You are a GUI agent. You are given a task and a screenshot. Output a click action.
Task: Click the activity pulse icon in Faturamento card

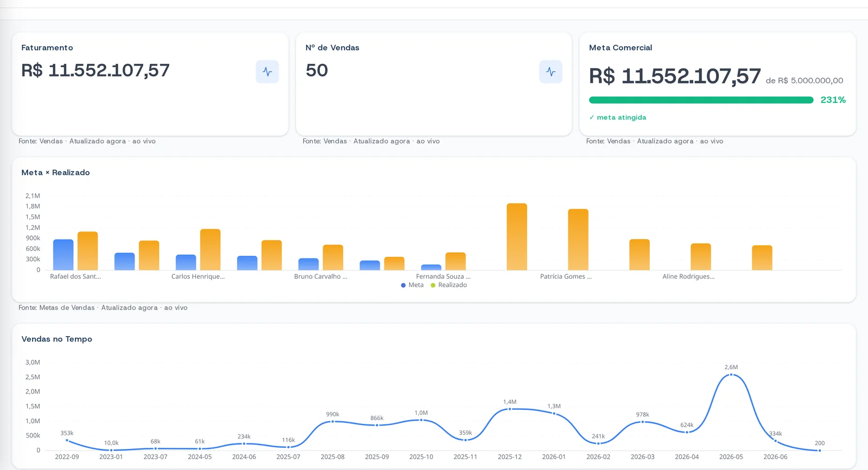267,72
